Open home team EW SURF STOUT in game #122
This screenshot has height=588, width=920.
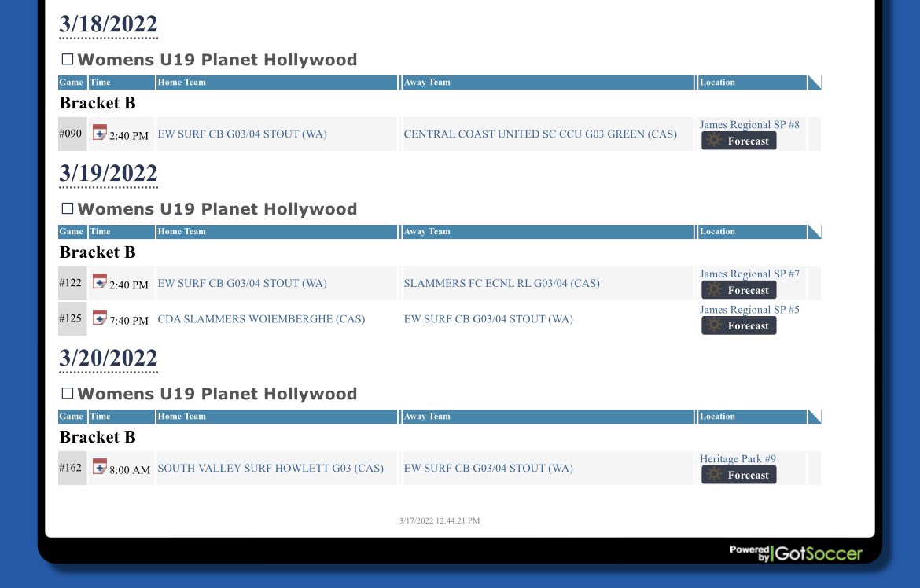(x=242, y=283)
